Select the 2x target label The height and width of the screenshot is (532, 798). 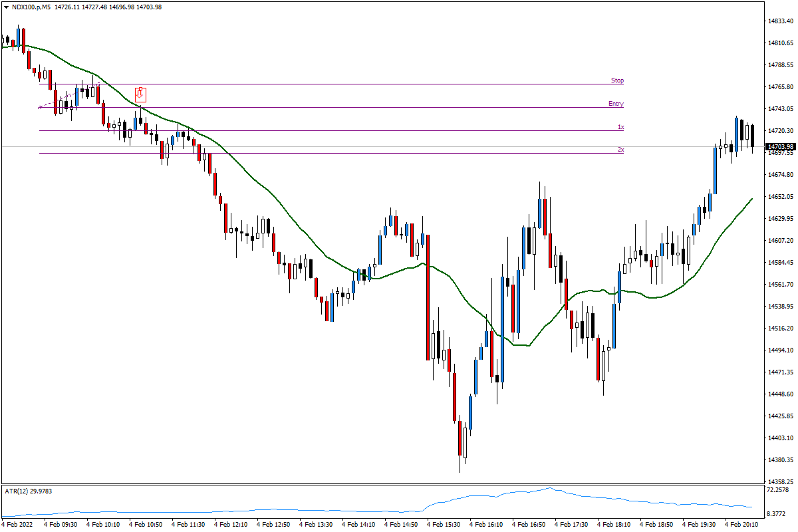pos(620,150)
